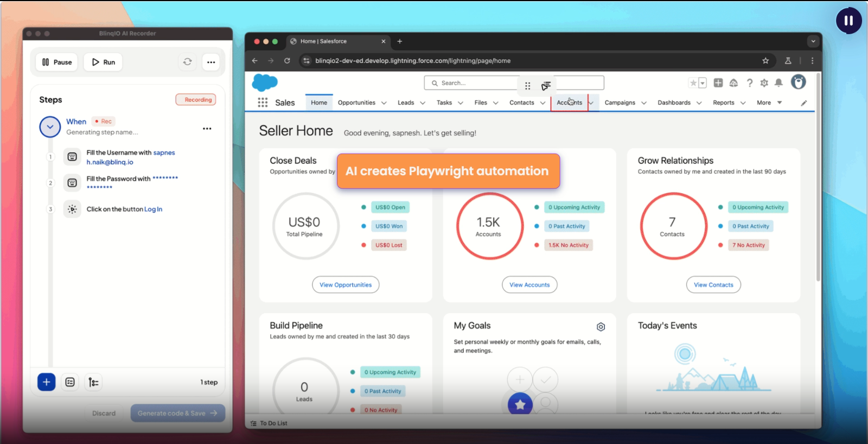
Task: Click the list icon beside the blue plus button
Action: (x=70, y=382)
